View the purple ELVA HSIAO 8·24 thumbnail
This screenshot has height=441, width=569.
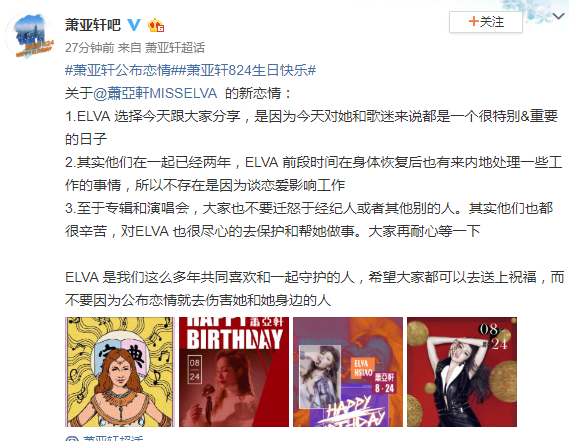348,372
